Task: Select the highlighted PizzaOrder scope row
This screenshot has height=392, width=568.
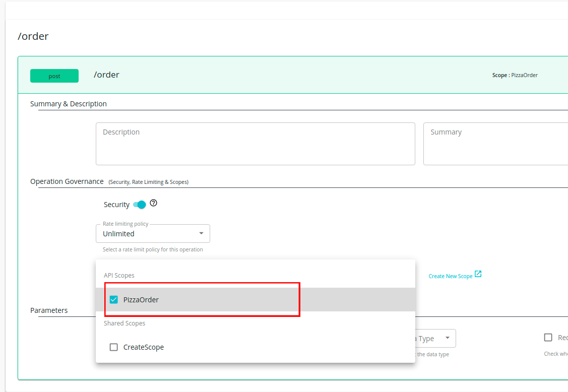Action: click(202, 299)
